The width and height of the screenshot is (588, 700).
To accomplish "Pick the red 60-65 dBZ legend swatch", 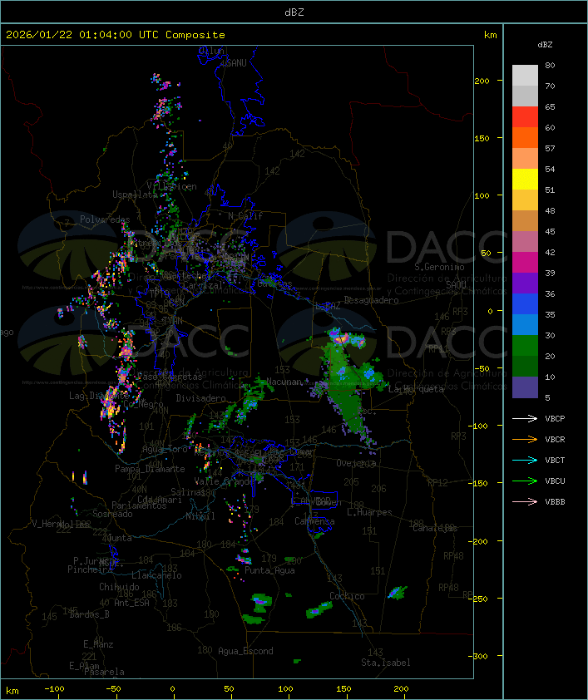I will click(x=525, y=117).
